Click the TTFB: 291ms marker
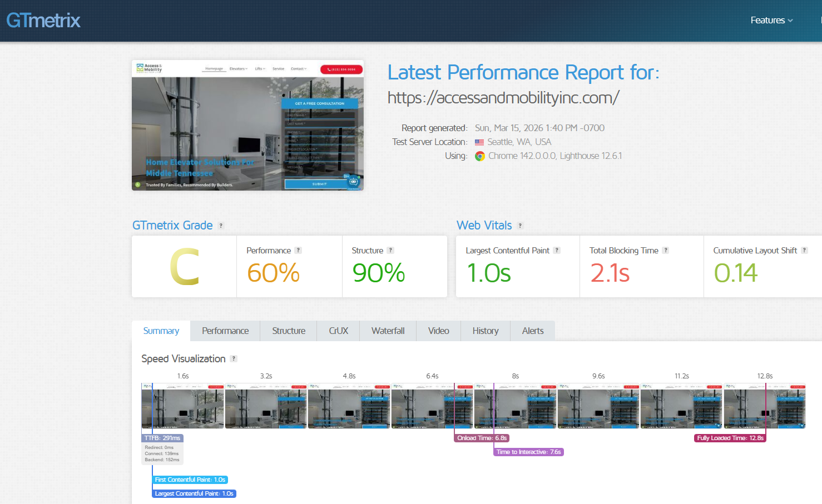822x504 pixels. [162, 438]
